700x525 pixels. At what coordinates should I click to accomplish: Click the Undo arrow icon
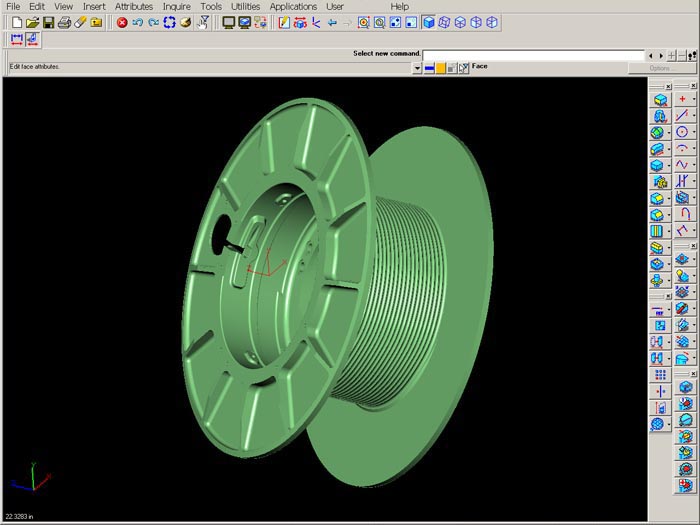pos(138,22)
